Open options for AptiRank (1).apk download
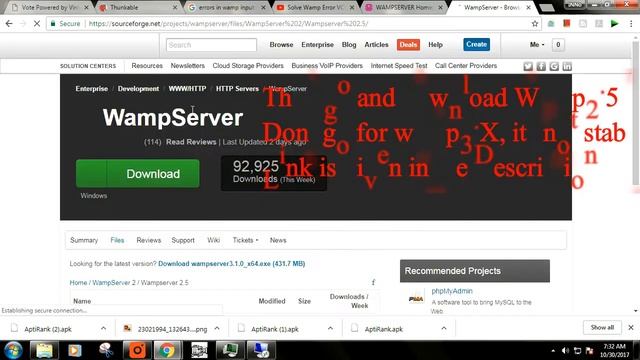The width and height of the screenshot is (640, 360). pos(330,328)
